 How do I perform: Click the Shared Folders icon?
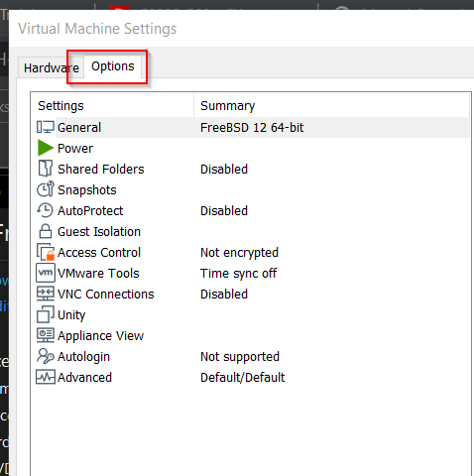pyautogui.click(x=46, y=169)
